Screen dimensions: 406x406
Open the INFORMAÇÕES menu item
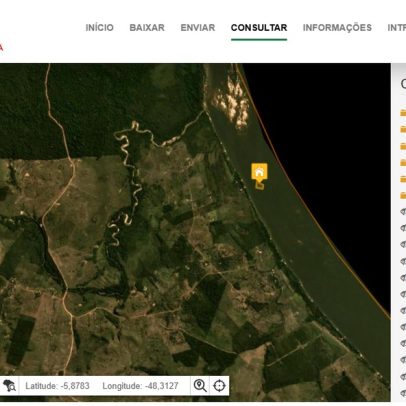[337, 28]
